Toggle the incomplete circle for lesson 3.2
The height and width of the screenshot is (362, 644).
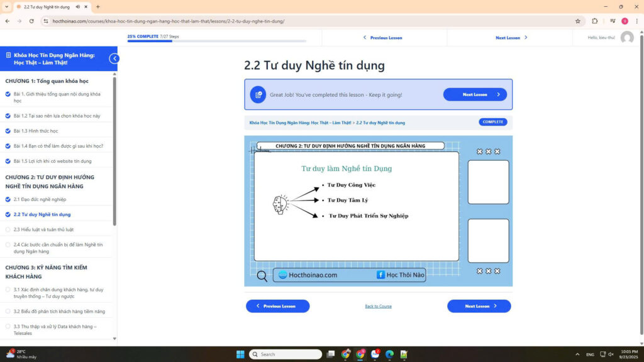click(8, 311)
